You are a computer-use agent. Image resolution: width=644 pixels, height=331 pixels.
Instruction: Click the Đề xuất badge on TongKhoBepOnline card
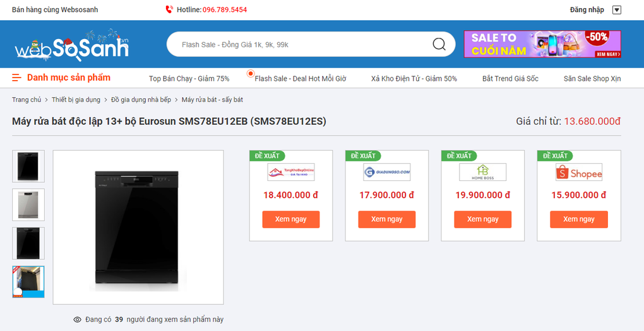click(x=267, y=156)
